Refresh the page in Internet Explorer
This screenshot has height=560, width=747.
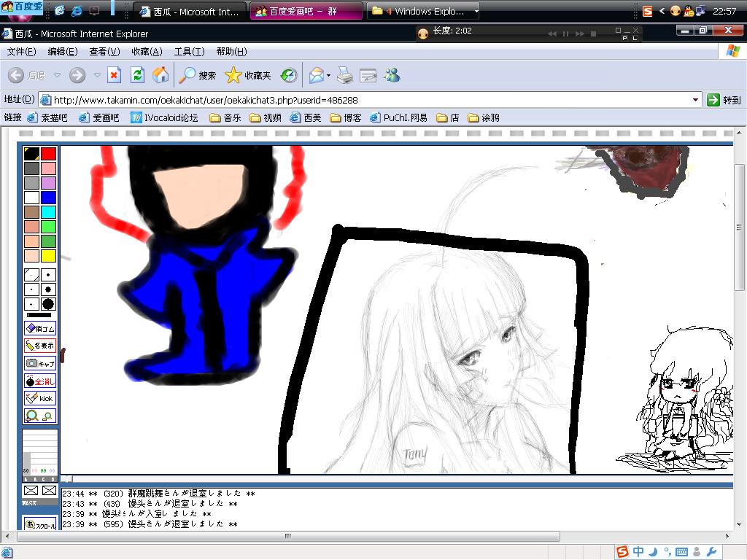tap(137, 75)
